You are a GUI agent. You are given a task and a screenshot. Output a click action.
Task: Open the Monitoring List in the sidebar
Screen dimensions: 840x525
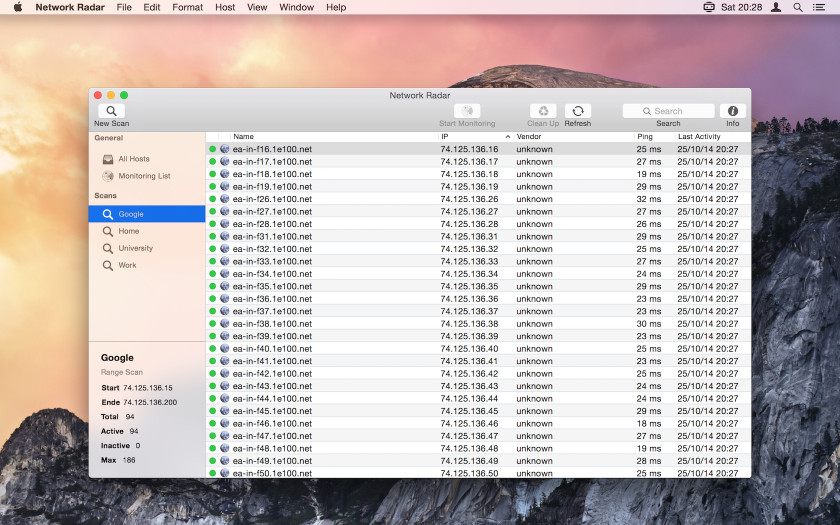pos(147,176)
